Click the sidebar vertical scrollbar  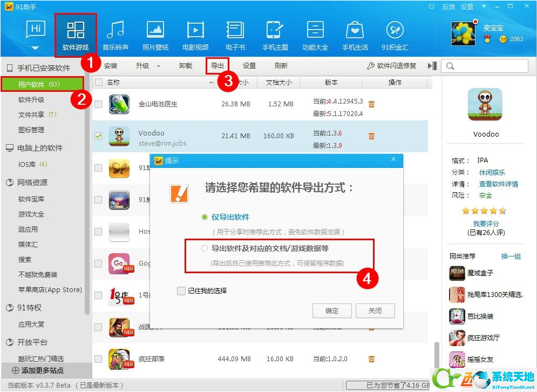click(87, 195)
